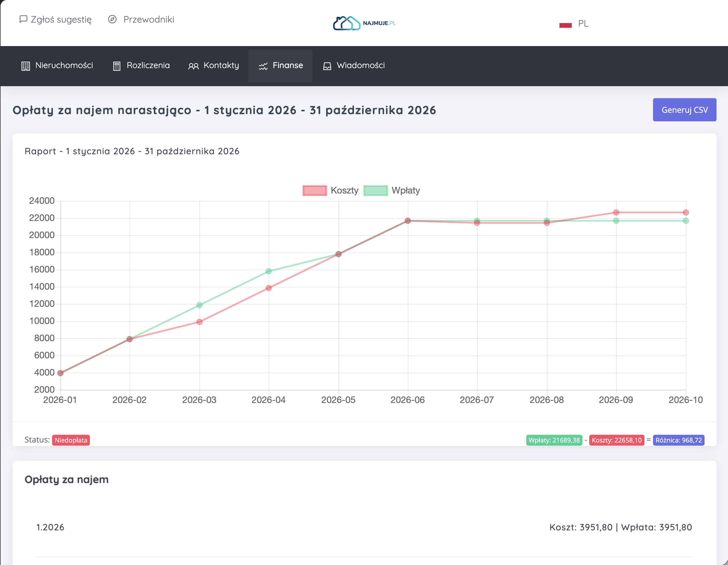Viewport: 728px width, 565px height.
Task: Open the Zgłoś sugestię link
Action: click(x=55, y=19)
